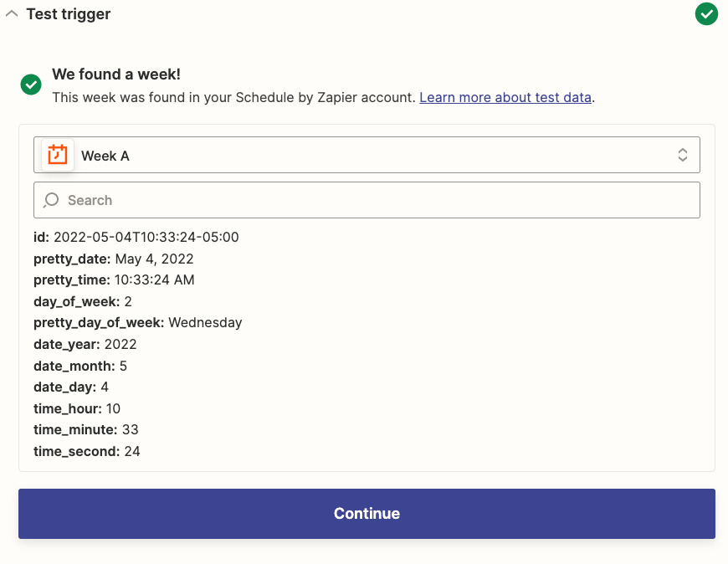Click the magnifier icon in Search box

click(x=51, y=200)
